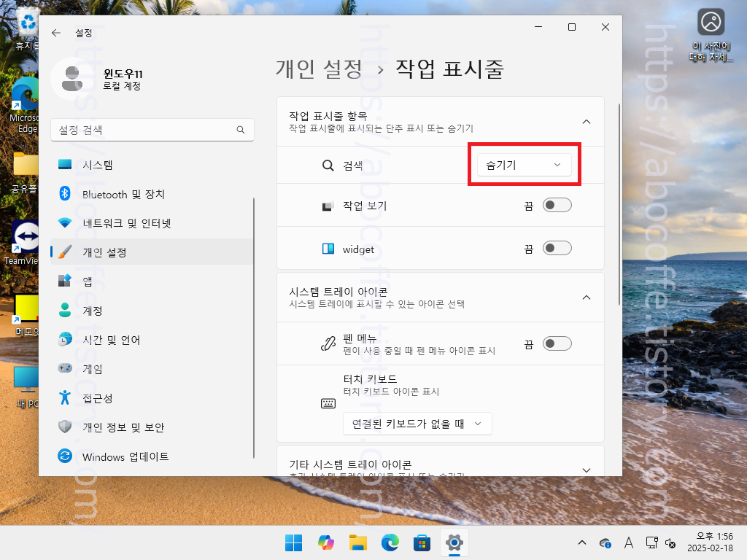Screen dimensions: 747x560
Task: Toggle the 작업 보기 switch
Action: click(557, 205)
